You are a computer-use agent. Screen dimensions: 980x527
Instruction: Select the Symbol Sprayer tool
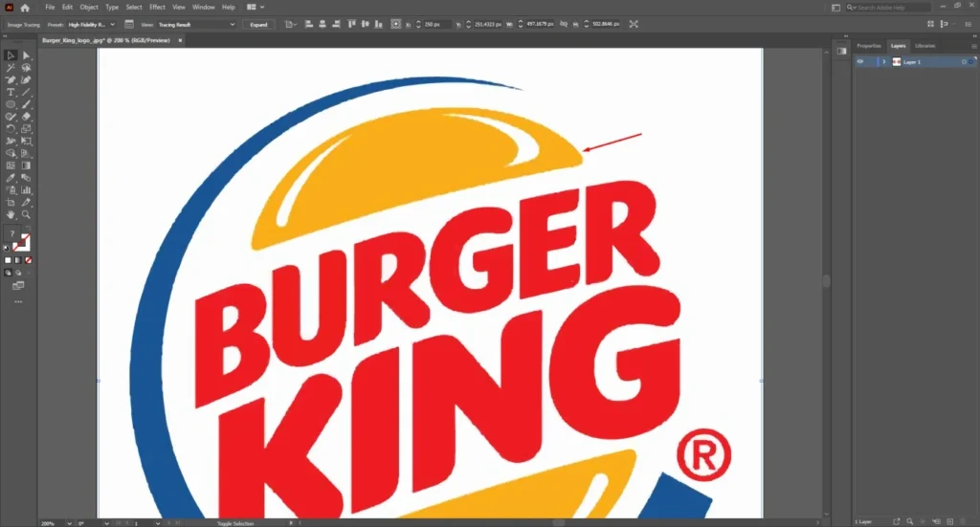tap(11, 189)
